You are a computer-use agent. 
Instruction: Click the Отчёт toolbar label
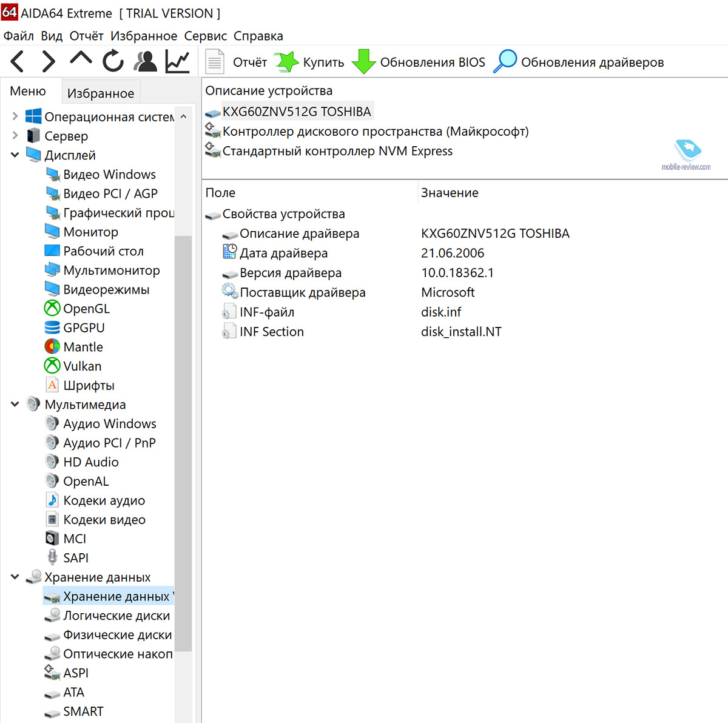click(250, 62)
